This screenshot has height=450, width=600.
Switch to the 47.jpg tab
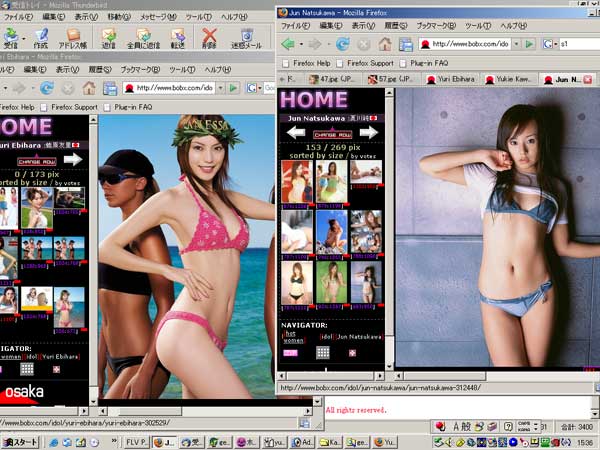coord(333,79)
